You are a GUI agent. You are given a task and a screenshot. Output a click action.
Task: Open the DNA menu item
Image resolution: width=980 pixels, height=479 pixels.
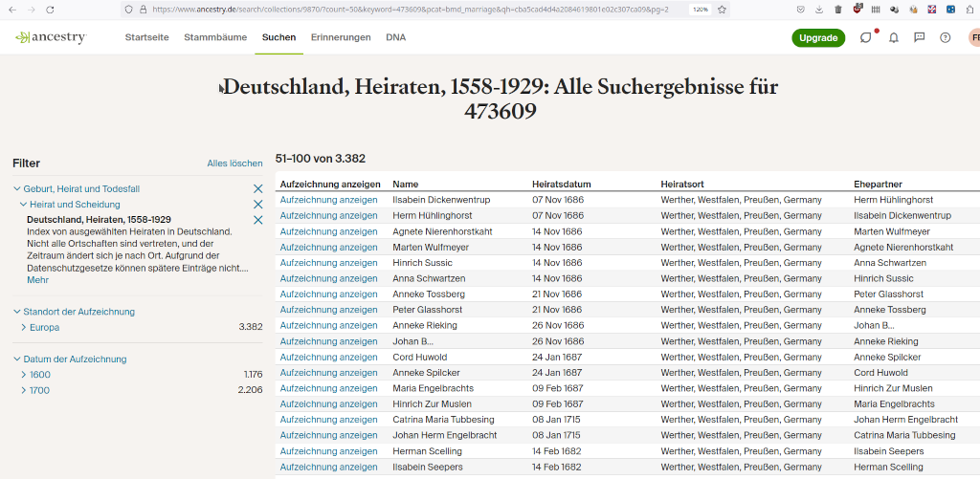[395, 37]
